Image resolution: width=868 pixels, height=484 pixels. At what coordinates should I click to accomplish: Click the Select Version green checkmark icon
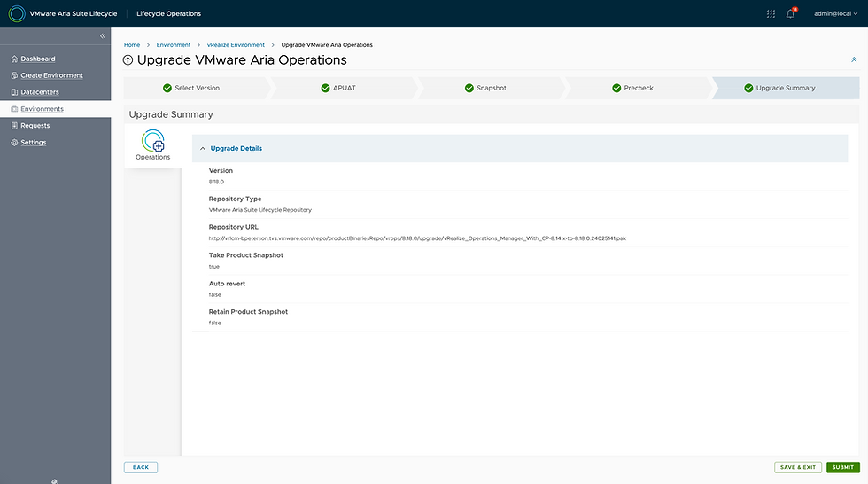(167, 88)
